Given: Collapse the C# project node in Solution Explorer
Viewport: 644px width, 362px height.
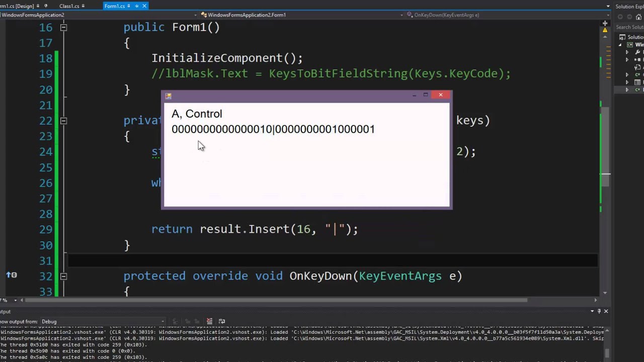Looking at the screenshot, I should 620,45.
